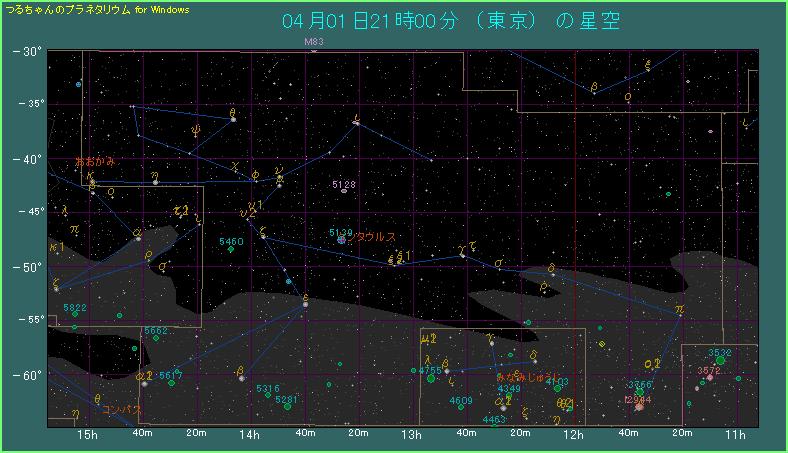Click the M83 label at top

tap(315, 42)
